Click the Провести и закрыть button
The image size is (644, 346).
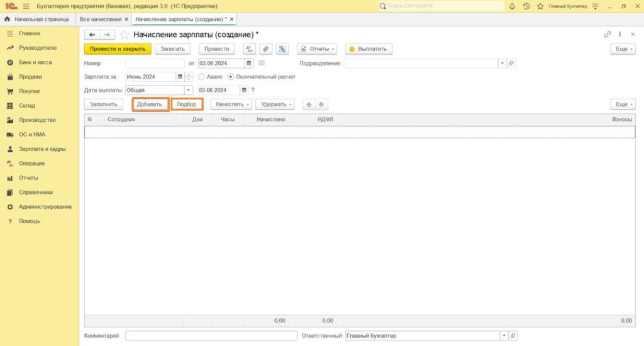(x=118, y=49)
